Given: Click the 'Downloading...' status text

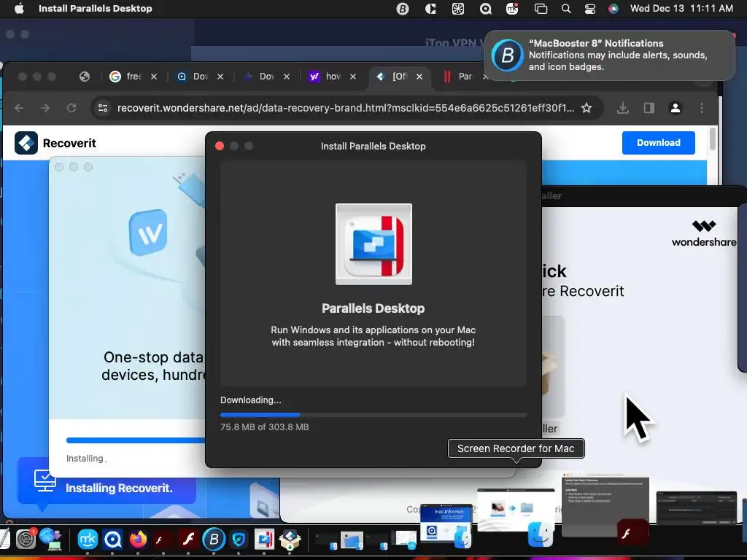Looking at the screenshot, I should pyautogui.click(x=251, y=400).
